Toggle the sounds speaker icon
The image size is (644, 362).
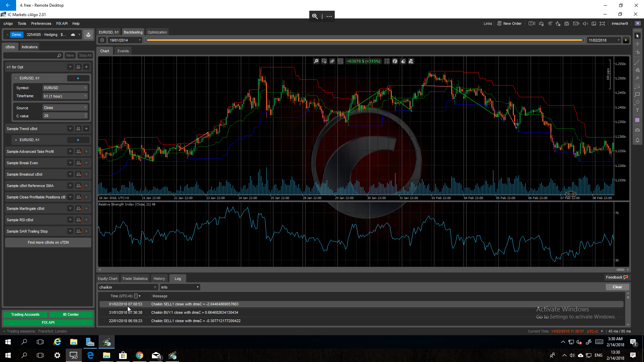coord(585,23)
